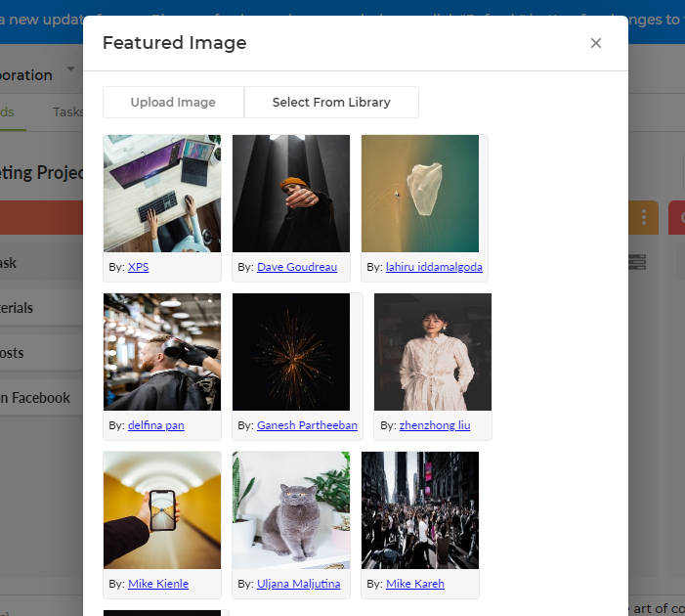Viewport: 685px width, 616px height.
Task: Pick the crowded street photo by Mike Kareh
Action: click(420, 510)
